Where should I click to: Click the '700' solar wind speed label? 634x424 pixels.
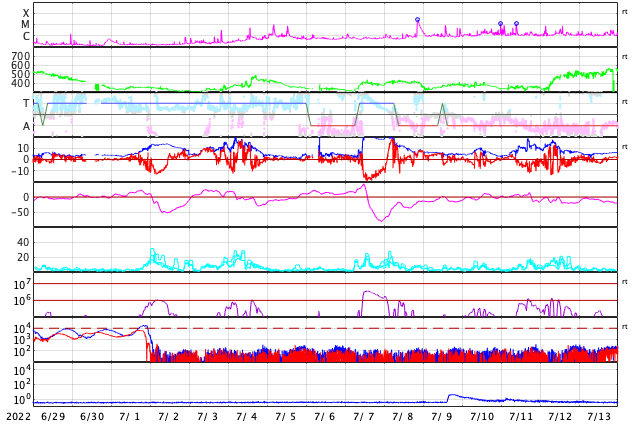point(21,56)
